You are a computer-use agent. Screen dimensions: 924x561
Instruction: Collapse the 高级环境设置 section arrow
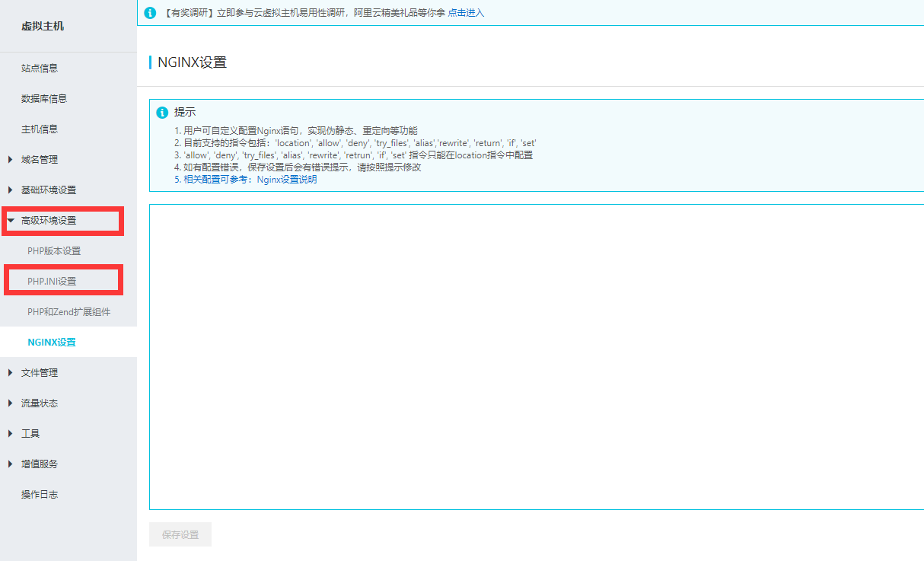click(x=11, y=220)
